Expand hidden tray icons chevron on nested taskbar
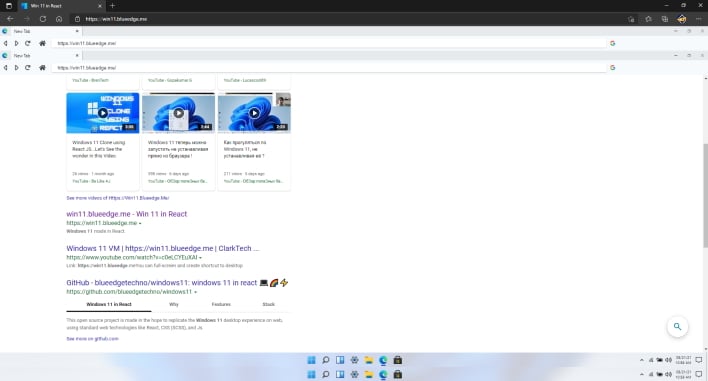Screen dimensions: 708x381 pos(642,360)
